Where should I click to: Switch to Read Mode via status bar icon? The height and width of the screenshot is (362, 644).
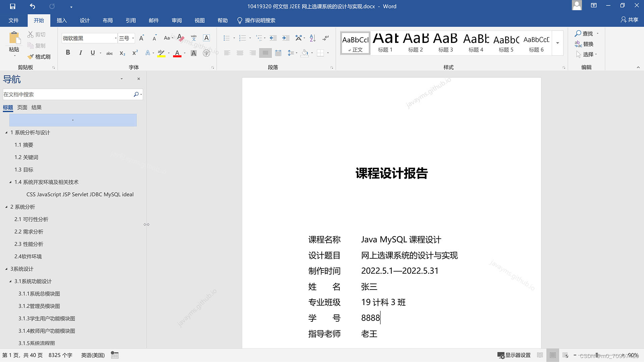pyautogui.click(x=540, y=355)
